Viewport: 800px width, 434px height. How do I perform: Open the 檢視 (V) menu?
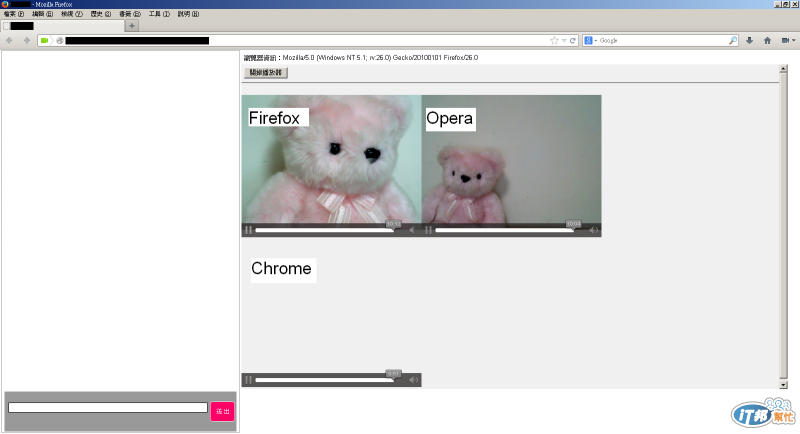pyautogui.click(x=72, y=14)
